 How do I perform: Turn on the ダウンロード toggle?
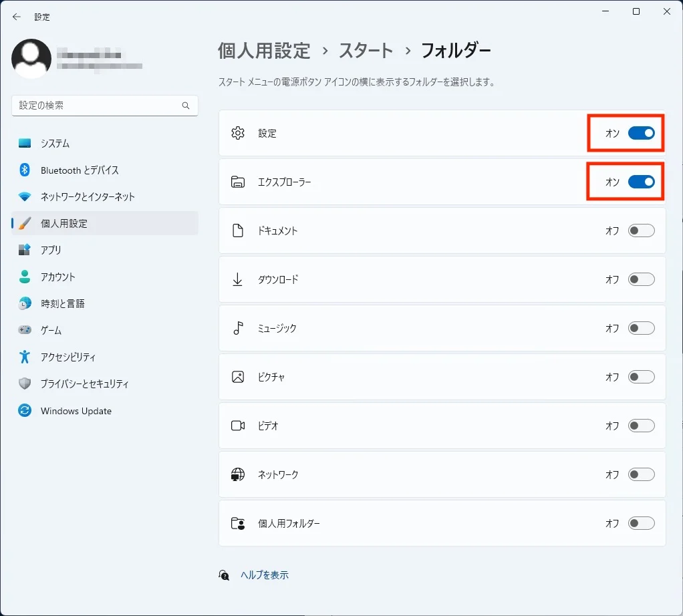641,279
